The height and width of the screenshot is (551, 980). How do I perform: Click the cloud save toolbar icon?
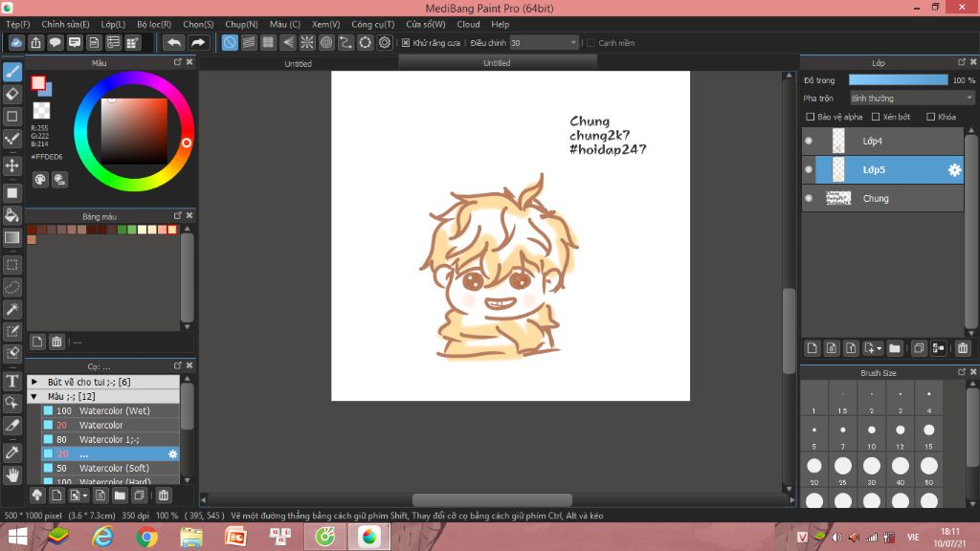16,42
